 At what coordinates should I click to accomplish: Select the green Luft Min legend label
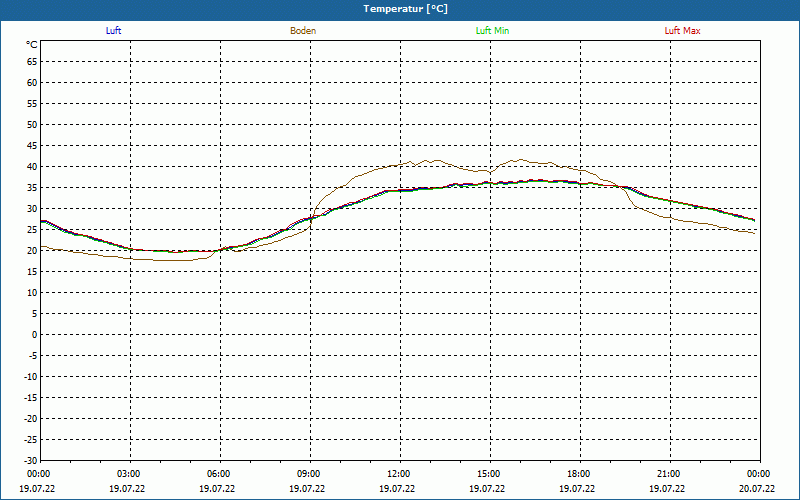[x=492, y=31]
